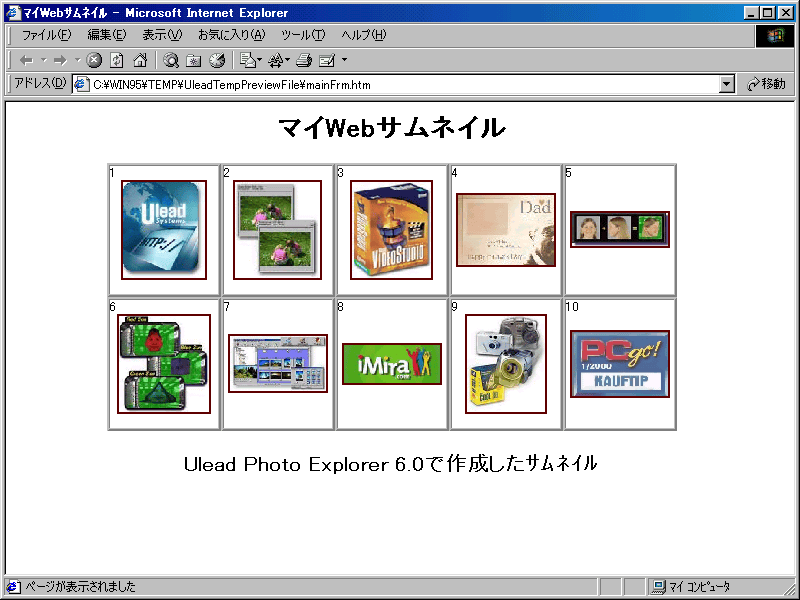Open the お気に入り(A) menu
The width and height of the screenshot is (800, 600).
point(232,35)
